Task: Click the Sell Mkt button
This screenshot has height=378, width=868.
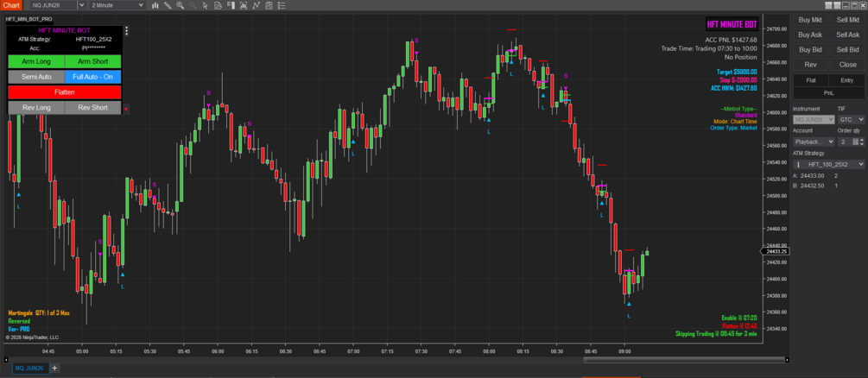Action: point(847,20)
